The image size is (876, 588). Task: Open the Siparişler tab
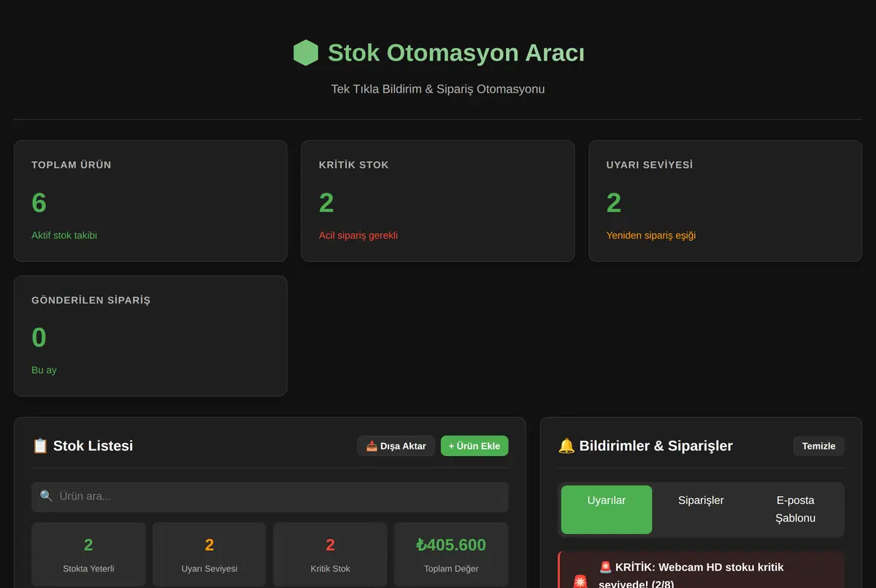pos(701,509)
